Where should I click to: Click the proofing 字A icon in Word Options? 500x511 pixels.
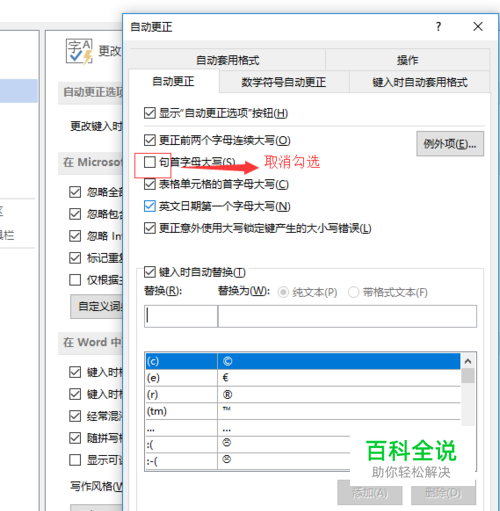click(79, 51)
